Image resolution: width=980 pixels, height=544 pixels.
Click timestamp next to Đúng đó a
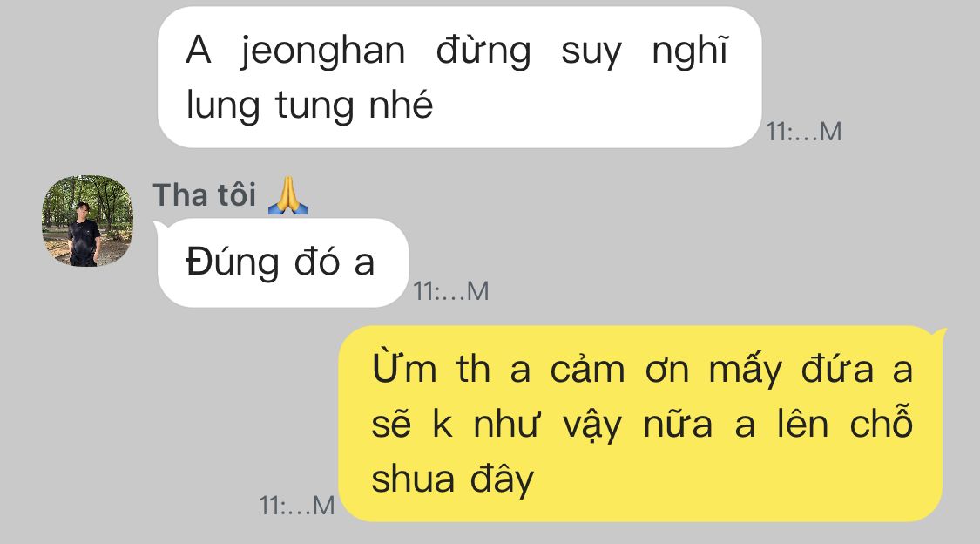450,291
